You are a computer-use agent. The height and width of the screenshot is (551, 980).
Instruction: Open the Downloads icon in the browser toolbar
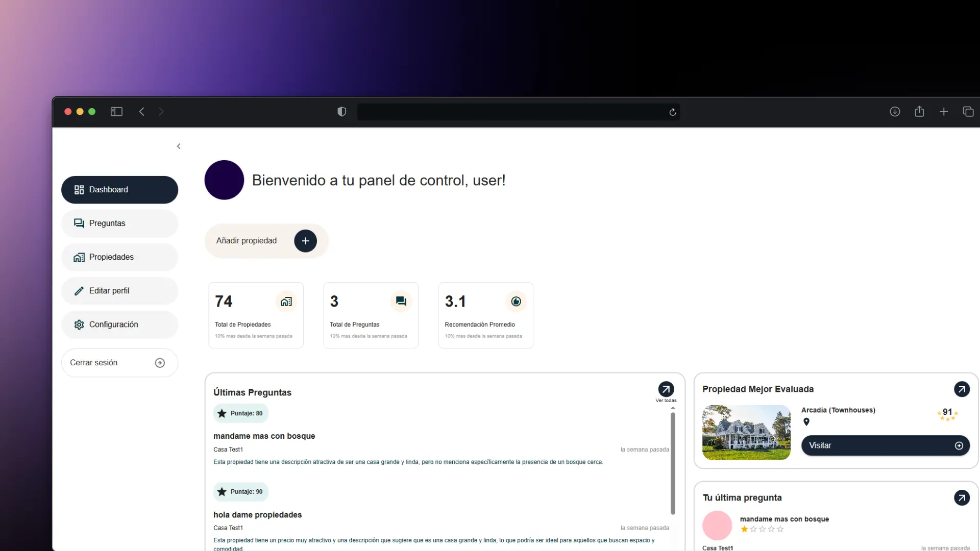(895, 111)
